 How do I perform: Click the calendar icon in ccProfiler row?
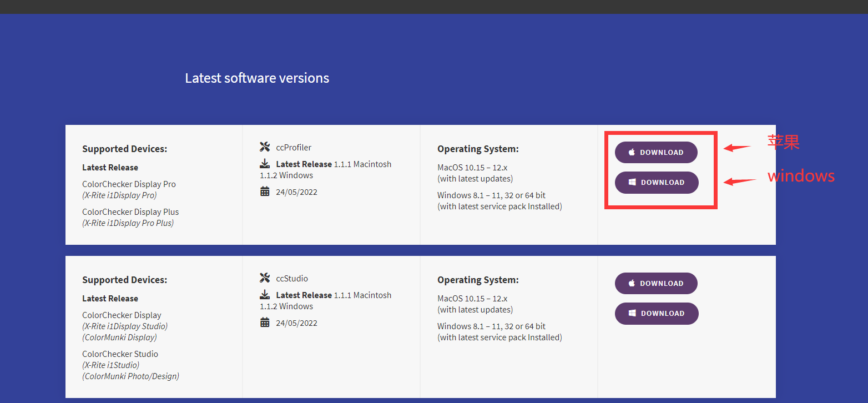[265, 192]
